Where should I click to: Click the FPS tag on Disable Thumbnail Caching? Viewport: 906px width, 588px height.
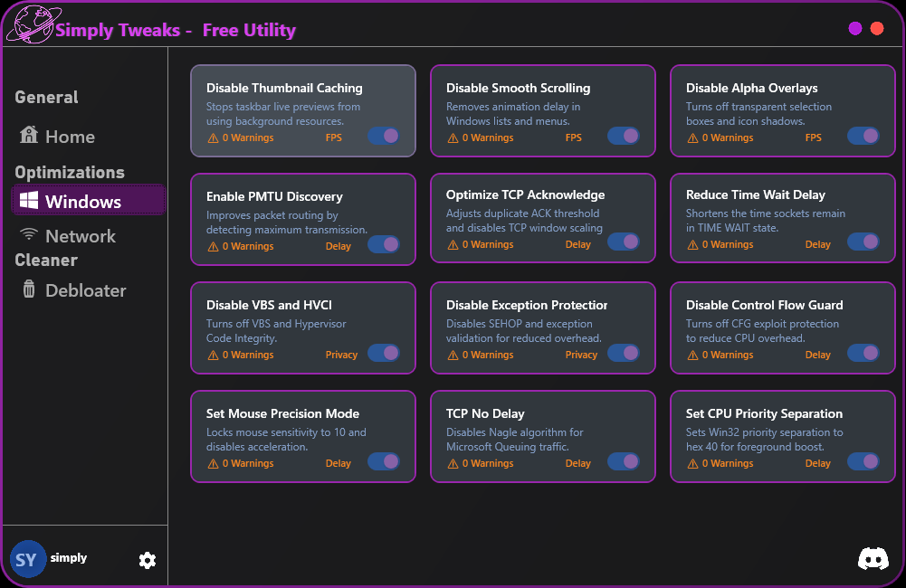coord(333,138)
